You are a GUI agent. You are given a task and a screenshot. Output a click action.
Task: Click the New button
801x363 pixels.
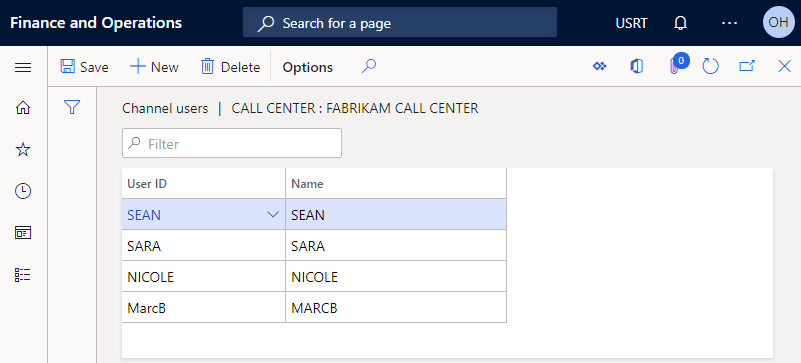pyautogui.click(x=154, y=67)
